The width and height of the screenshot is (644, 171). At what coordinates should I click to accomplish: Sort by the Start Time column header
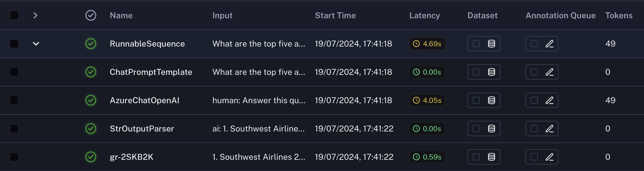(x=335, y=15)
